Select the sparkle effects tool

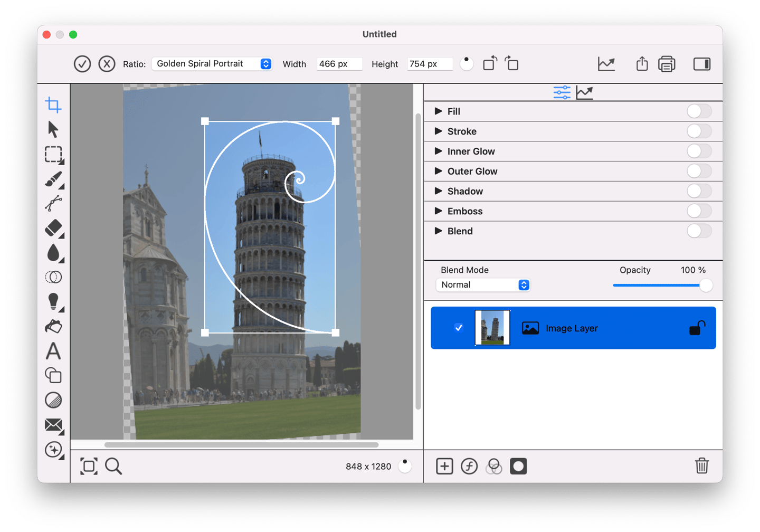point(54,450)
